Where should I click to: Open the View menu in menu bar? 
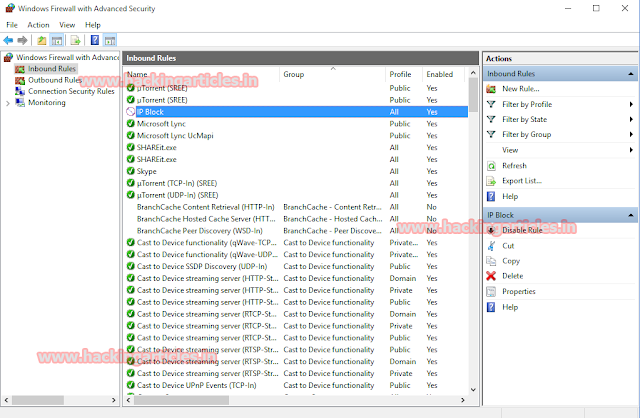click(x=67, y=25)
